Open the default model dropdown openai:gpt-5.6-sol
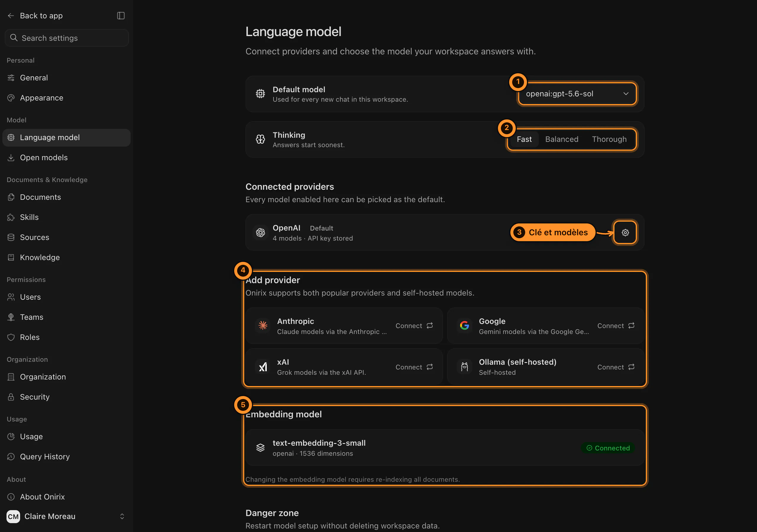This screenshot has width=757, height=532. tap(577, 94)
